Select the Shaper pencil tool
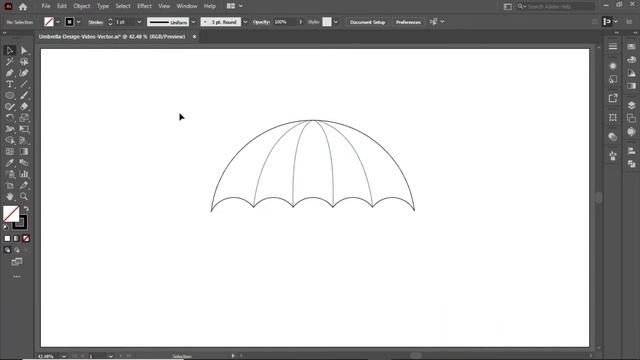640x360 pixels. (x=10, y=107)
